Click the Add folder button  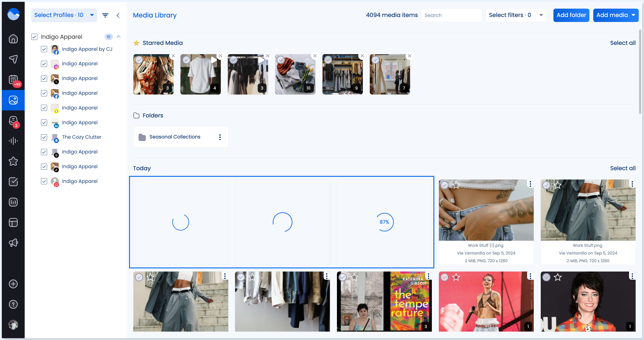click(571, 15)
